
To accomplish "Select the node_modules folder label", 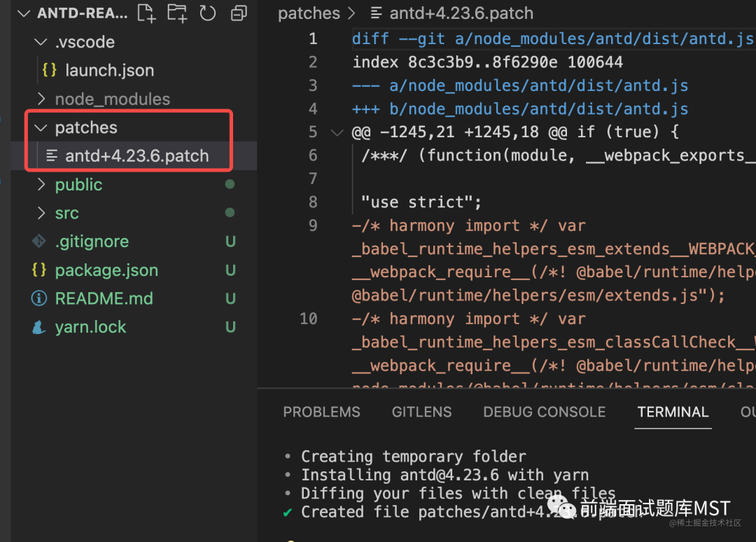I will click(112, 99).
